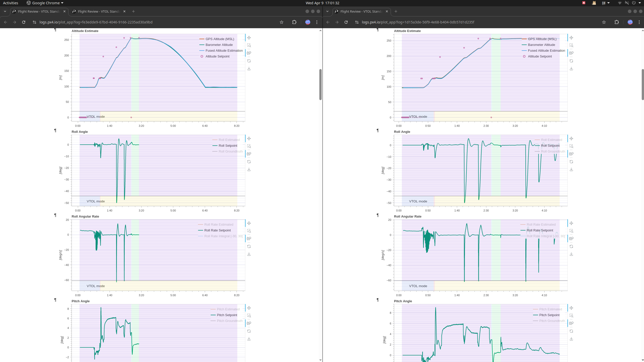Show Roll Estimated line in left Roll Angle
This screenshot has width=644, height=362.
[226, 140]
